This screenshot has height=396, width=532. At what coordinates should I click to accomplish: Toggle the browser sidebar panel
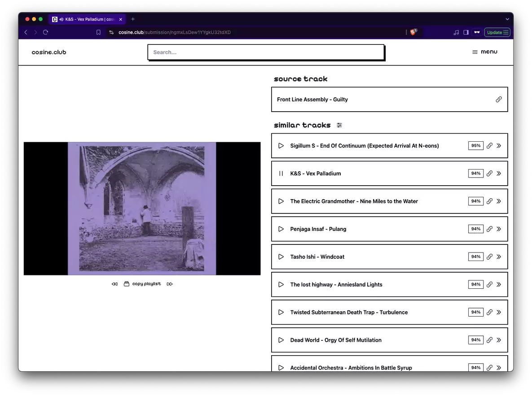point(466,32)
